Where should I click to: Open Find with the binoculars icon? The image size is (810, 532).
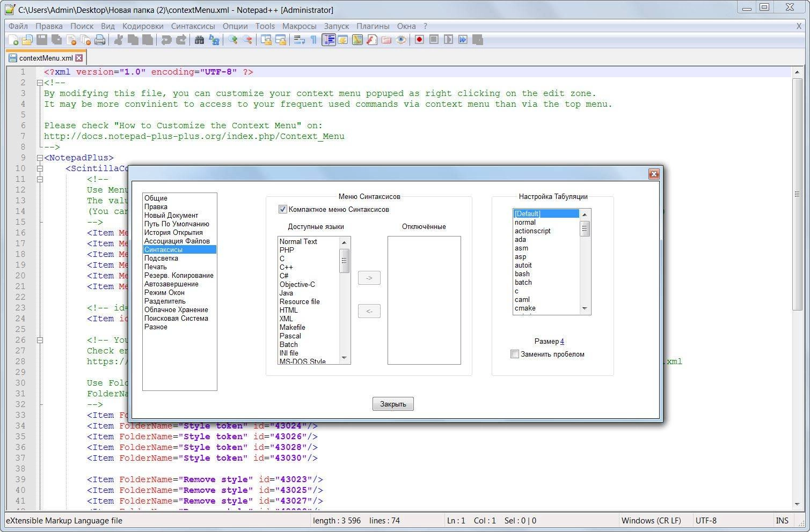click(199, 40)
